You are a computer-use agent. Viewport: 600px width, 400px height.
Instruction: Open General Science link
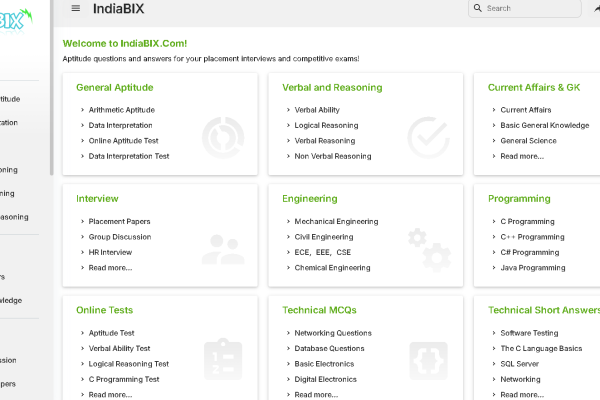[x=528, y=141]
